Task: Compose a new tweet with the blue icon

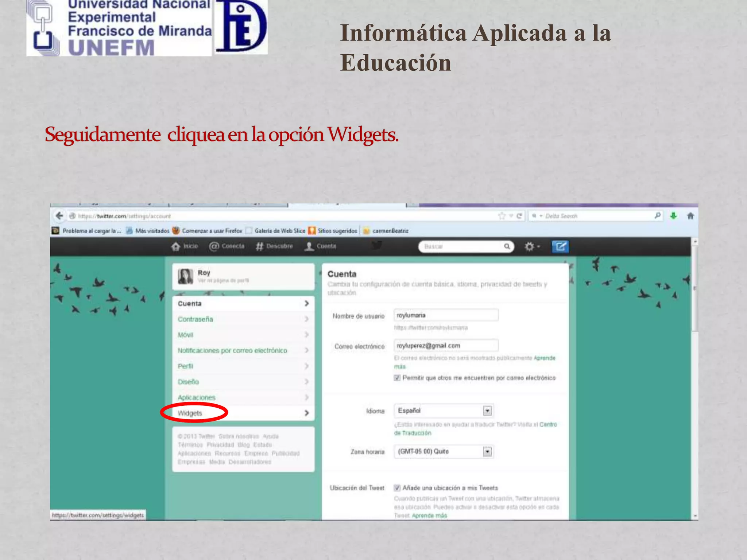Action: [x=560, y=246]
